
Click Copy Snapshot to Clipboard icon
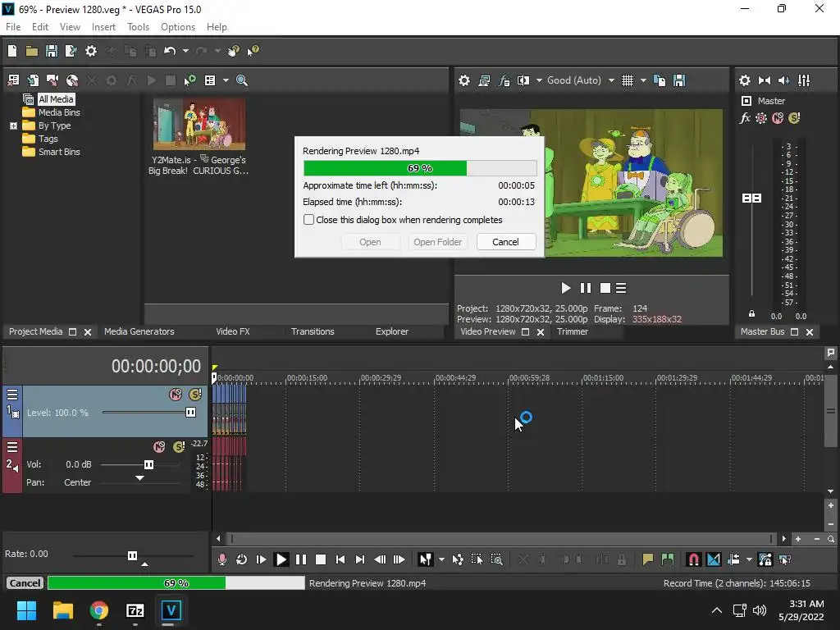pos(660,81)
